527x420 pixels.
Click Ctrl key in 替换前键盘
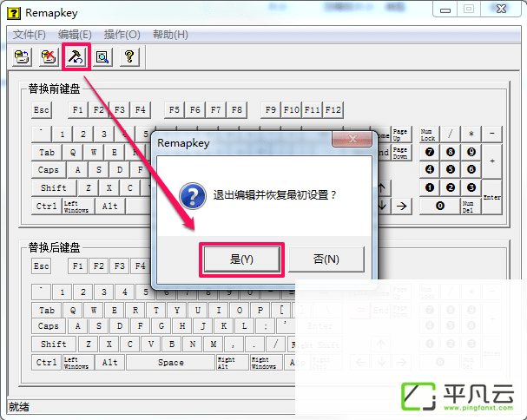47,206
